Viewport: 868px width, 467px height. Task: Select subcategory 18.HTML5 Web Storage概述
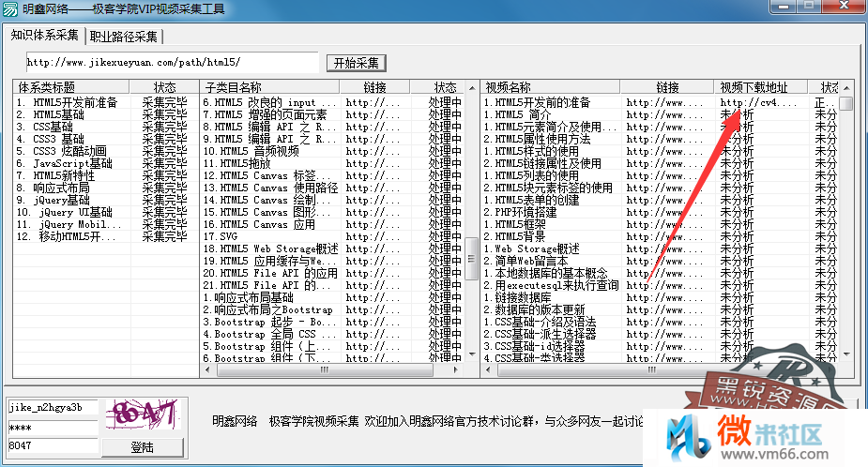(x=270, y=249)
